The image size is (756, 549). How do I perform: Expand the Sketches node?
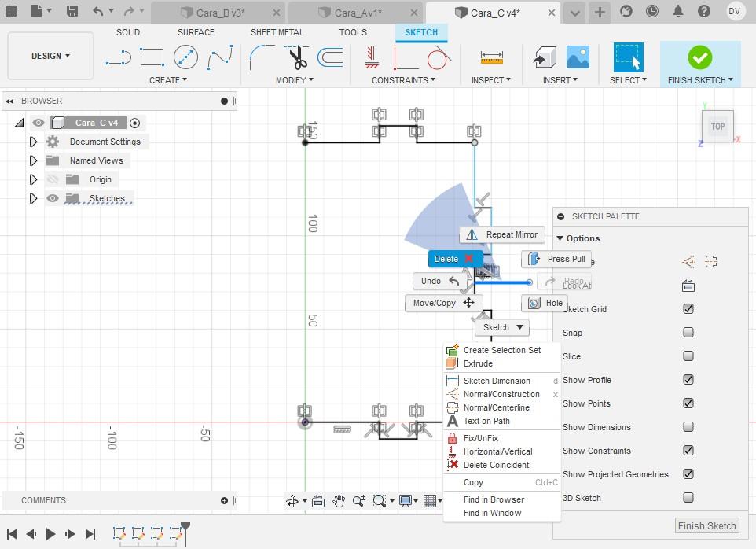[33, 198]
